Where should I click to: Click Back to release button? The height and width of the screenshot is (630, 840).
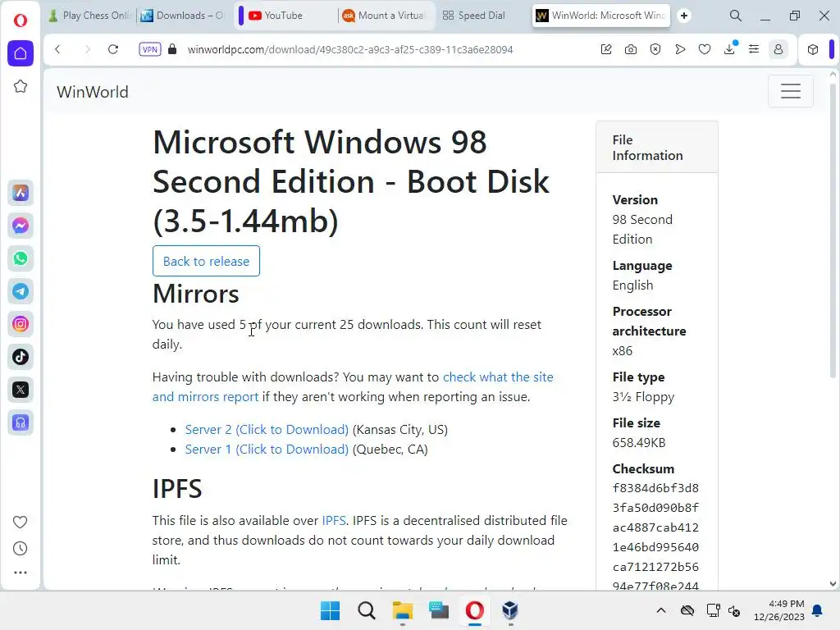pos(206,261)
